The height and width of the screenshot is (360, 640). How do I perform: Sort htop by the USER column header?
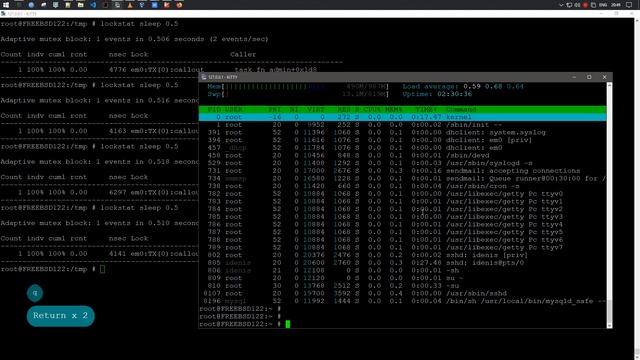coord(233,109)
